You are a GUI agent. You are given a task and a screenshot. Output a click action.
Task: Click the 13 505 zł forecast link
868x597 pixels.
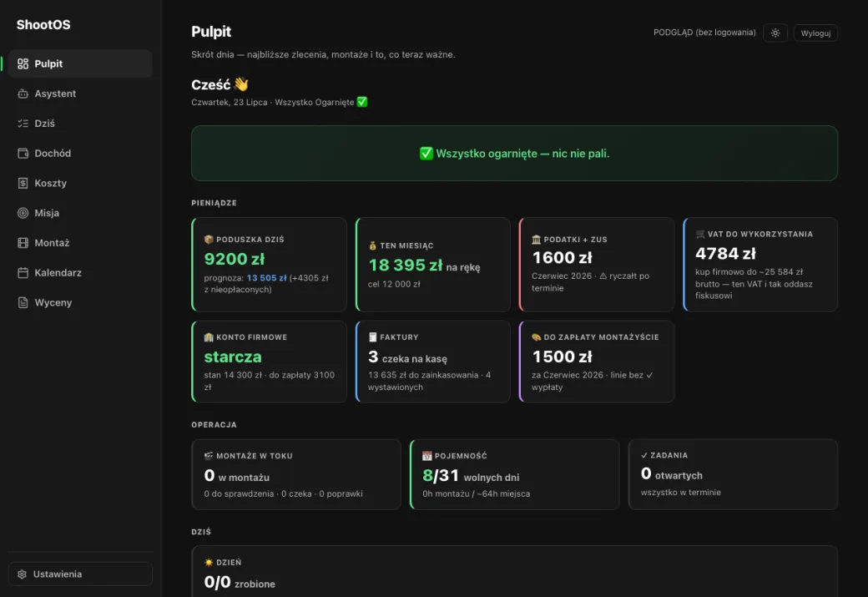point(267,278)
